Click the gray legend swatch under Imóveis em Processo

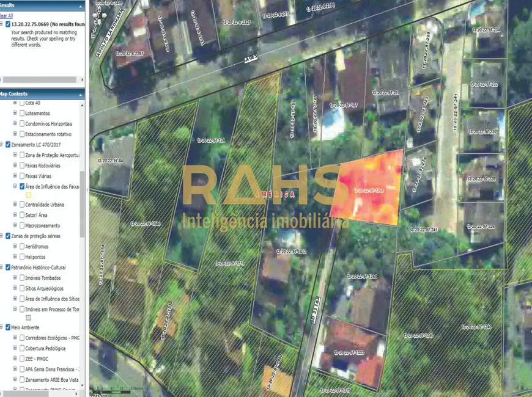[x=28, y=318]
